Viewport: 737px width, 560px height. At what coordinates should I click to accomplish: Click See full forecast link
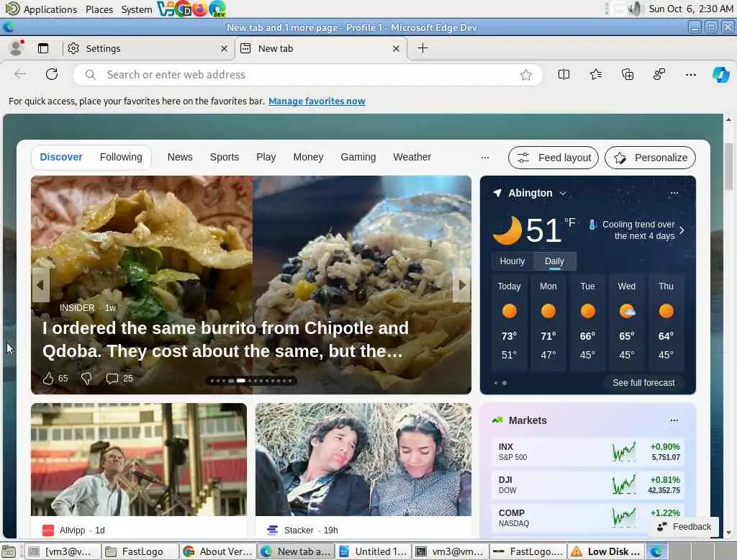click(643, 383)
